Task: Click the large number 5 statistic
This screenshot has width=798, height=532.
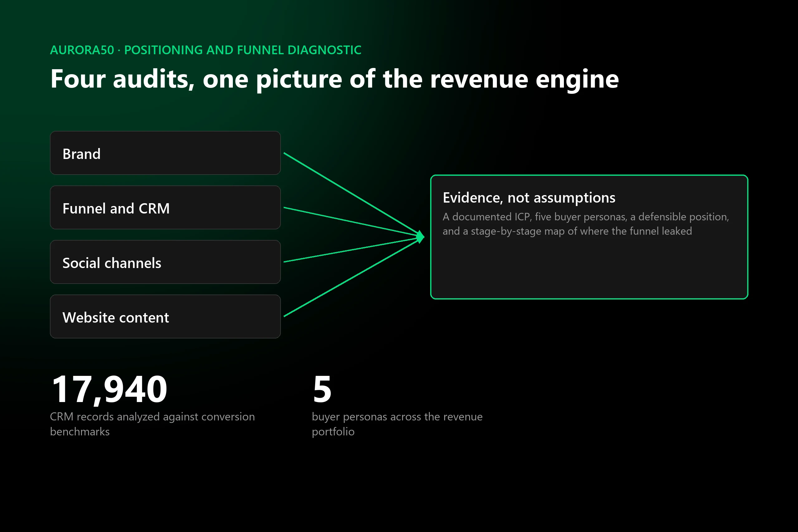Action: tap(322, 390)
